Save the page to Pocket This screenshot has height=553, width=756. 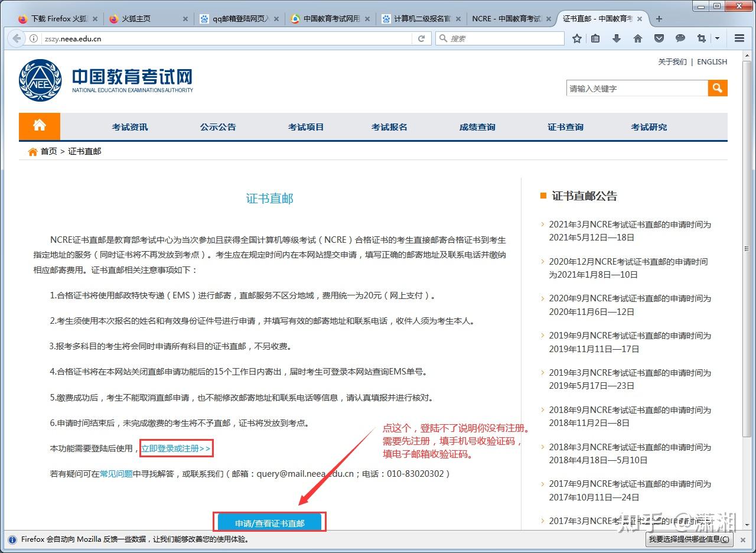coord(659,38)
